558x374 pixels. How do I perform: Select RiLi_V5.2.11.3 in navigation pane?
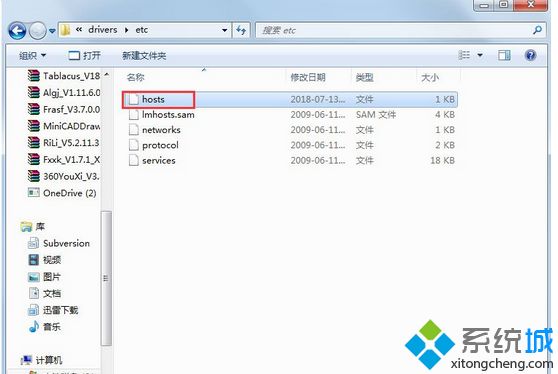pos(71,143)
